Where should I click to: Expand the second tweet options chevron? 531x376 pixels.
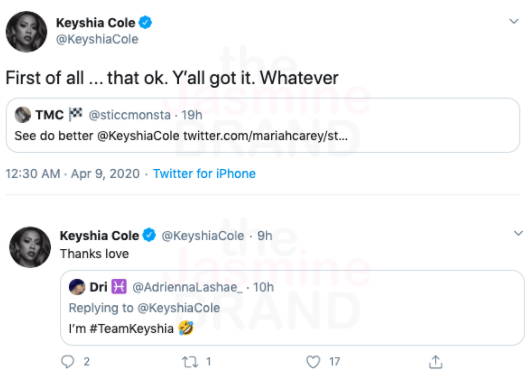518,233
